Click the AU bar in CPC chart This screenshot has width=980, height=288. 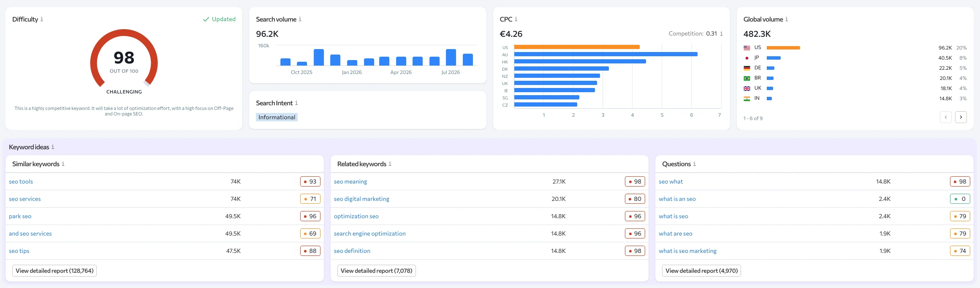coord(606,54)
